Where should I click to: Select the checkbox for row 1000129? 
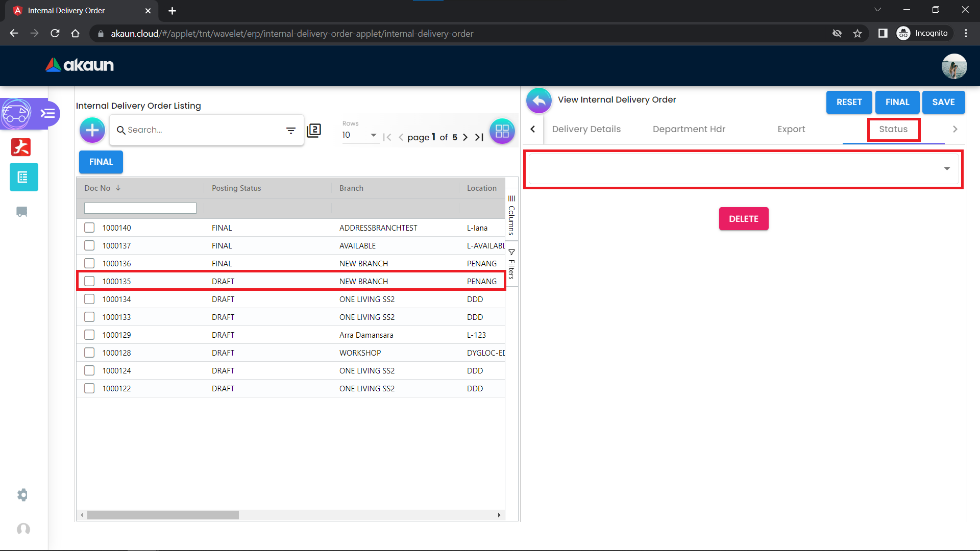click(x=89, y=335)
